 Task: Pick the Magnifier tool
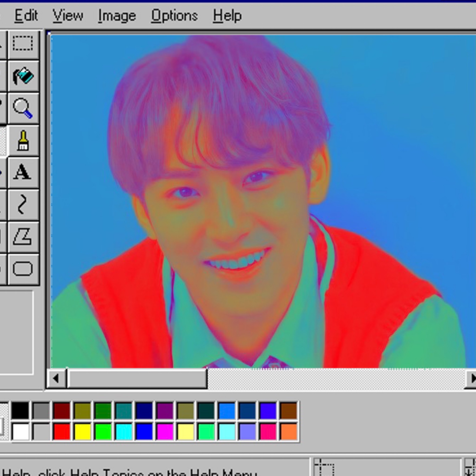[x=23, y=108]
